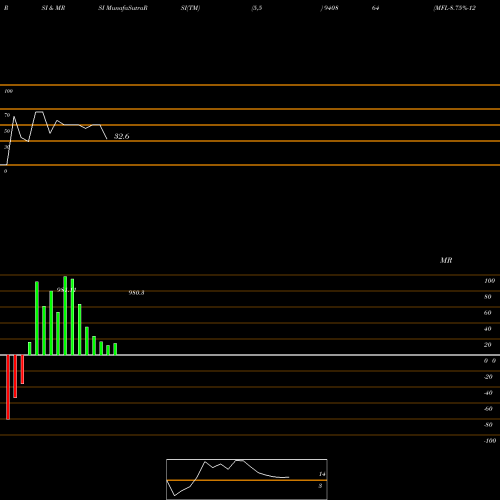The image size is (500, 500).
Task: Click the MR label above the bar chart
Action: tap(446, 260)
